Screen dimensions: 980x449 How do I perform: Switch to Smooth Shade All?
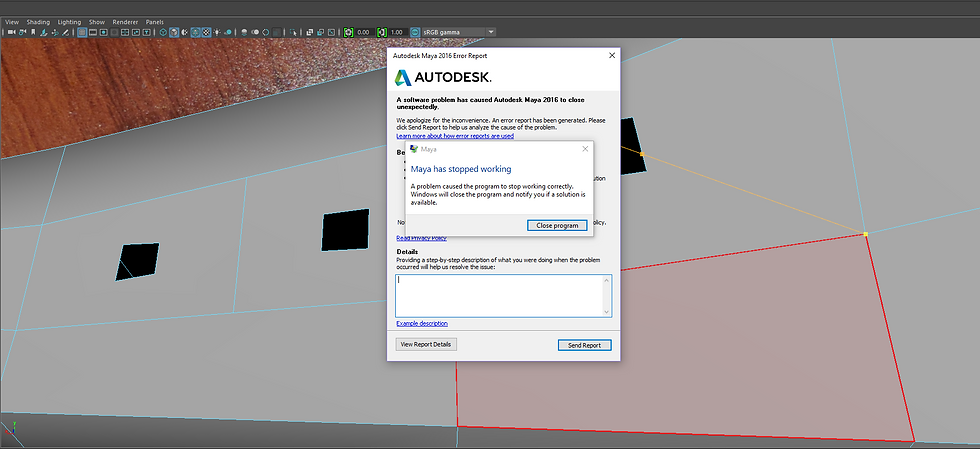(174, 31)
